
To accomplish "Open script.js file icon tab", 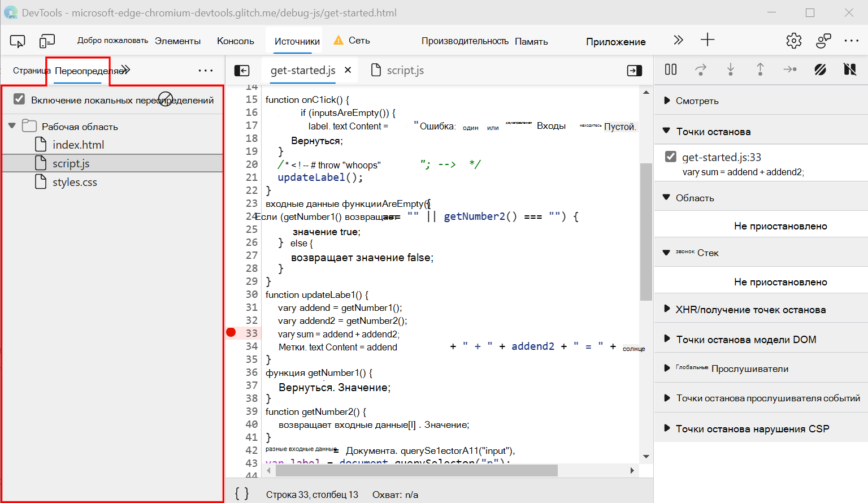I will 376,70.
